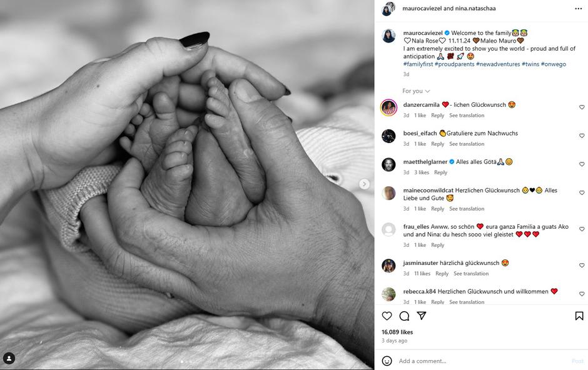Like danzercamila's comment

582,107
